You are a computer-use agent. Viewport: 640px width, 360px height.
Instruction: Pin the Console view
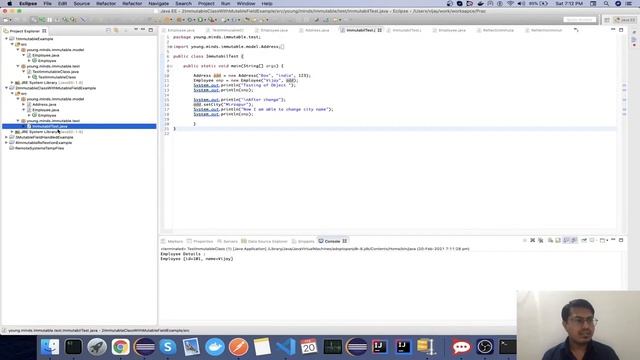584,240
